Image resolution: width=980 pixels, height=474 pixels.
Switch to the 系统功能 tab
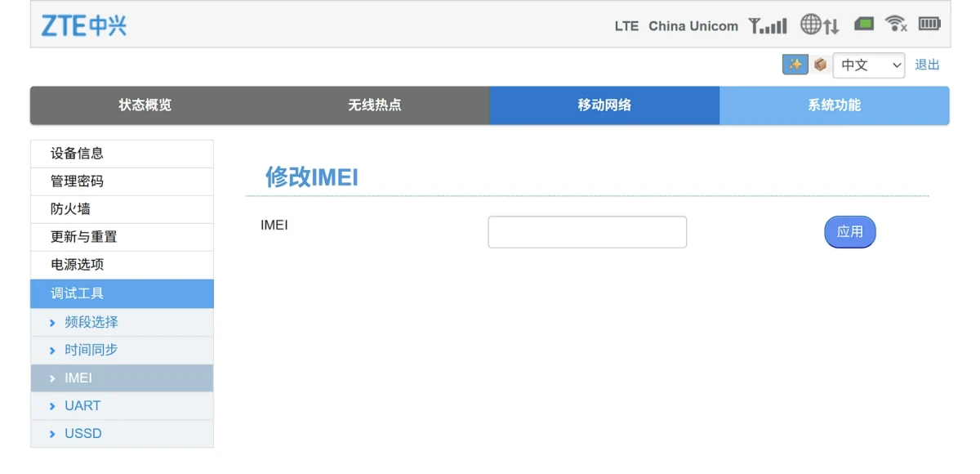coord(835,105)
